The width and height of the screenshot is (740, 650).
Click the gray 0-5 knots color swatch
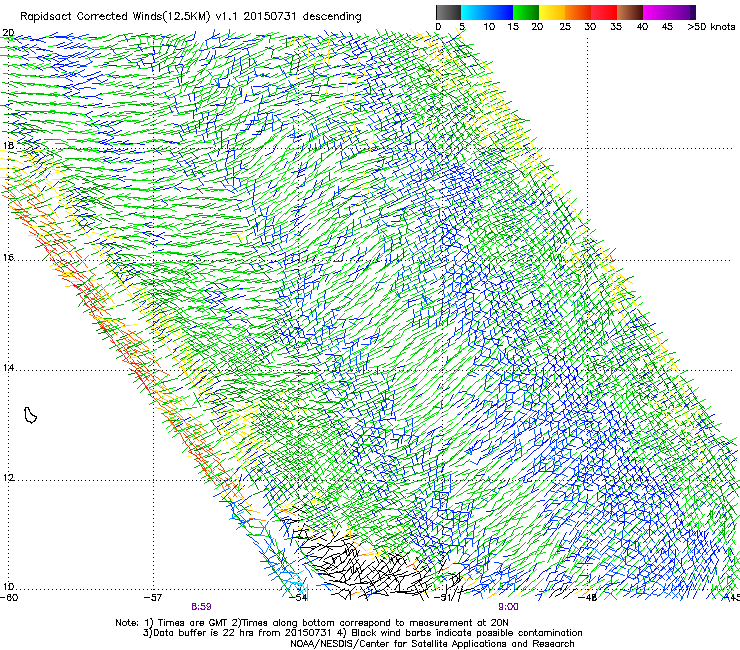(448, 12)
